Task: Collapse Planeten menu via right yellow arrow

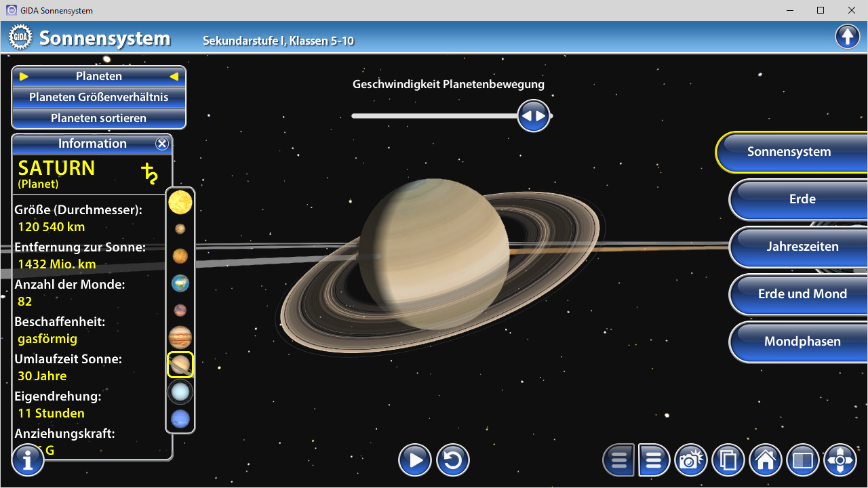Action: (174, 77)
